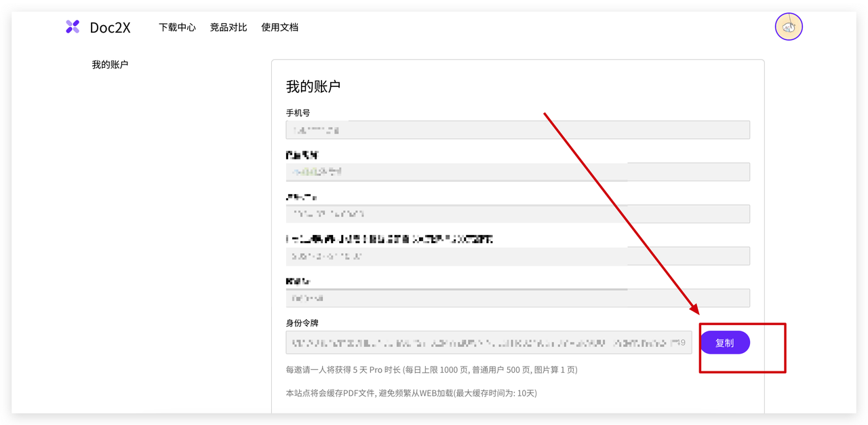The image size is (868, 425).
Task: Focus the fourth input field in account form
Action: click(517, 256)
